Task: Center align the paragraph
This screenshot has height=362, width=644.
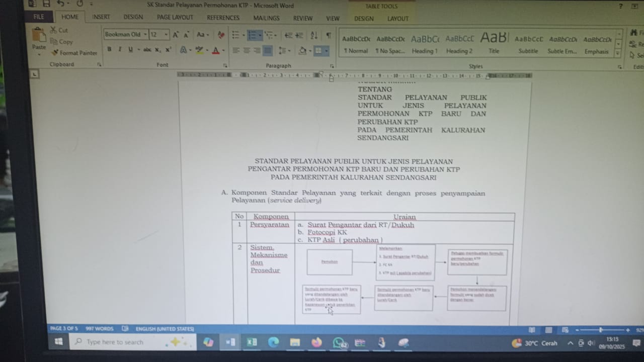Action: (247, 50)
